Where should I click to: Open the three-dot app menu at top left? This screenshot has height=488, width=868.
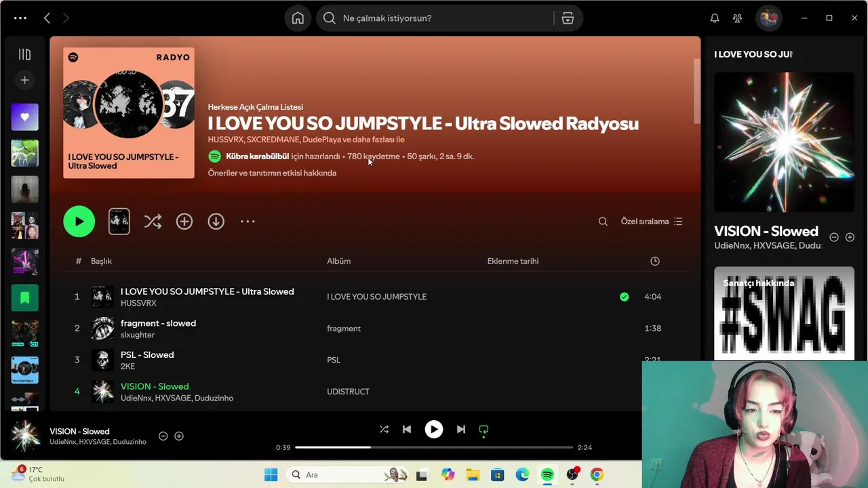coord(20,18)
